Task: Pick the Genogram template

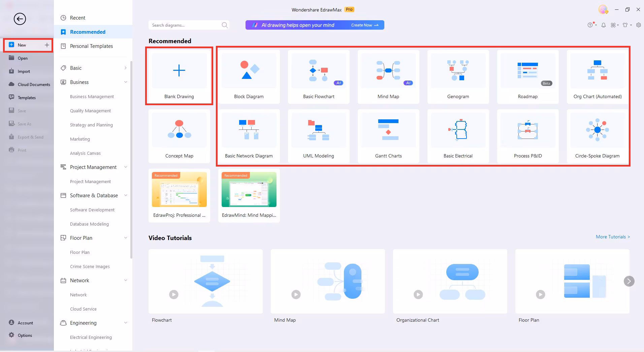Action: [x=458, y=76]
